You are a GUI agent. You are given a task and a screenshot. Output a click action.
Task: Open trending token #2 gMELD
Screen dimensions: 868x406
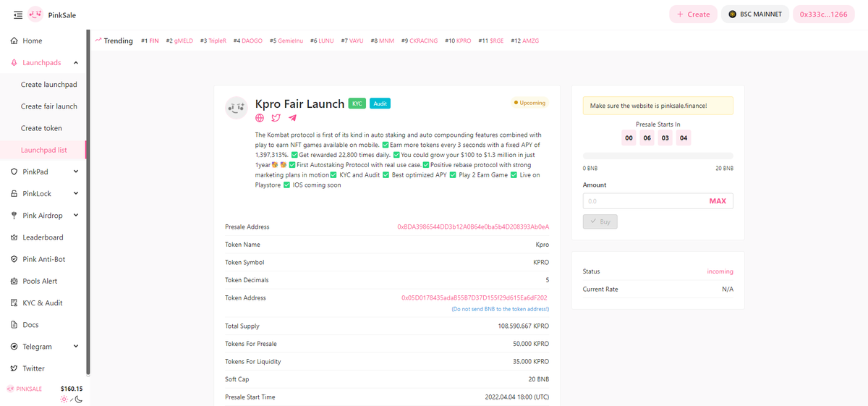coord(179,41)
